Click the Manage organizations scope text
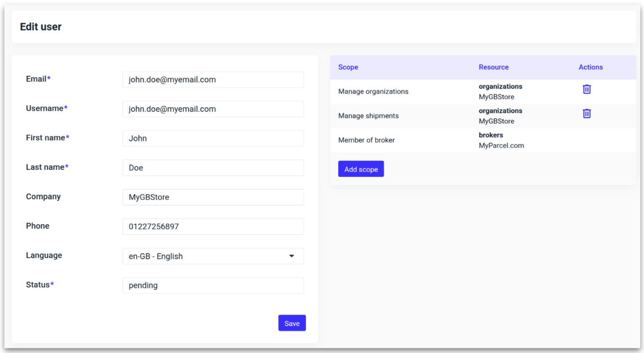The width and height of the screenshot is (644, 353). point(373,91)
